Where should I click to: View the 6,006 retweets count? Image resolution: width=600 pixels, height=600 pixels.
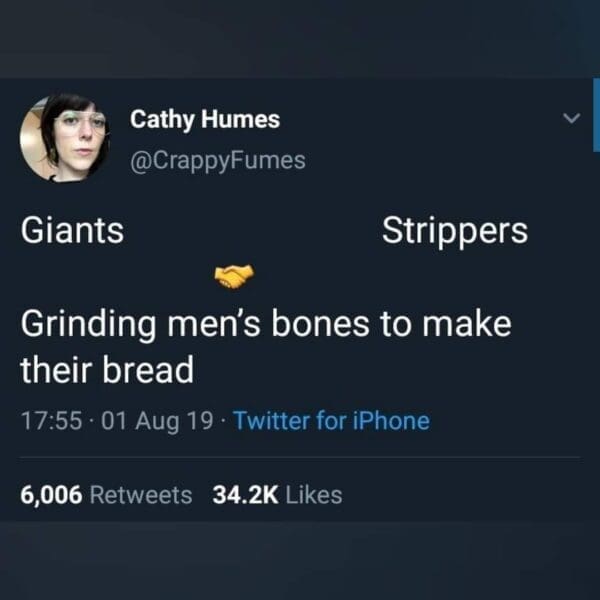tap(51, 495)
